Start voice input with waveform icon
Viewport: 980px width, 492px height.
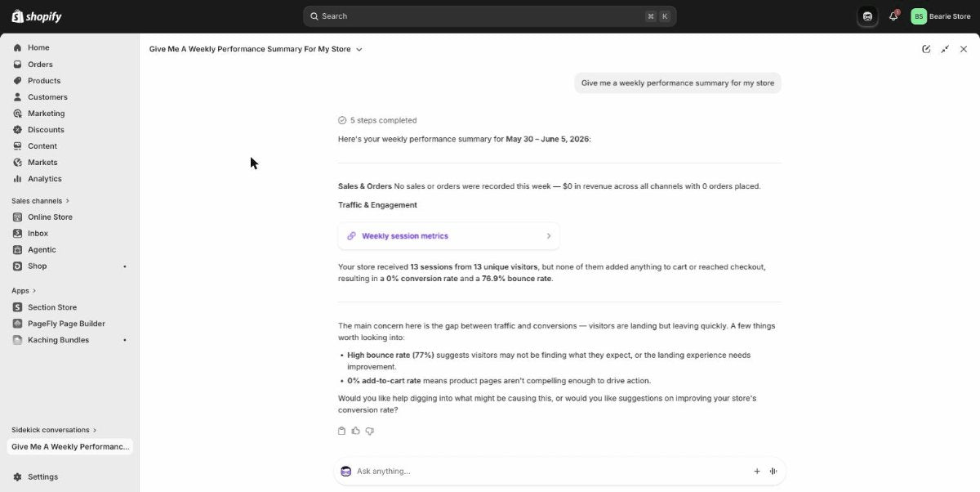pyautogui.click(x=773, y=472)
